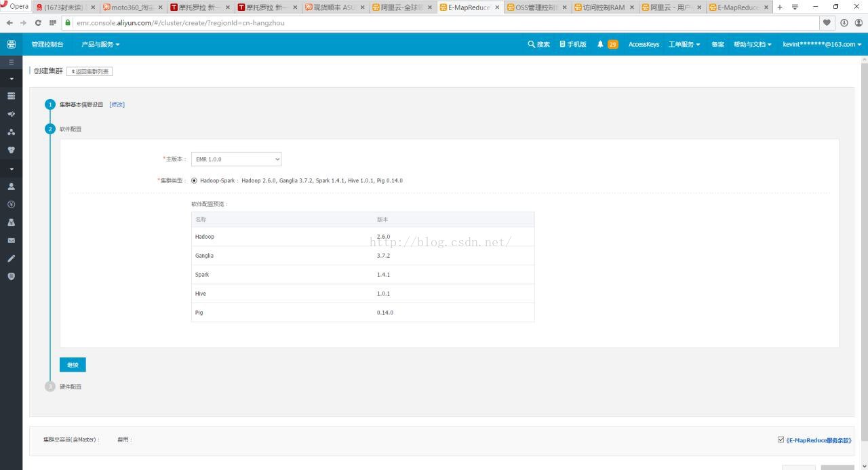Open the kevint account dropdown
Viewport: 868px width, 470px height.
pyautogui.click(x=822, y=44)
